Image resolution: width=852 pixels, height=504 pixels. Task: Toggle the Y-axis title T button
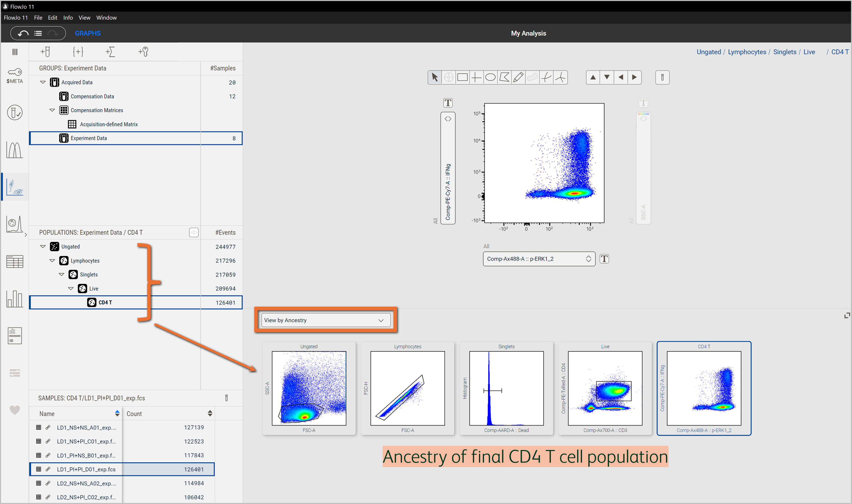(448, 103)
